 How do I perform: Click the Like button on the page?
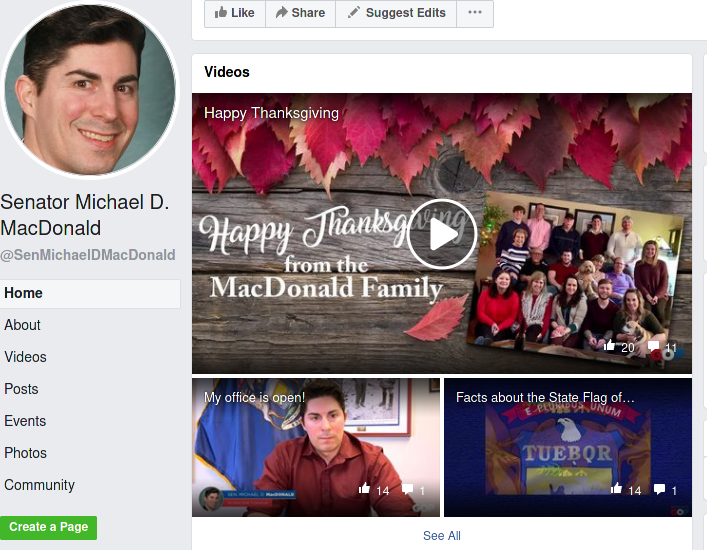(235, 13)
